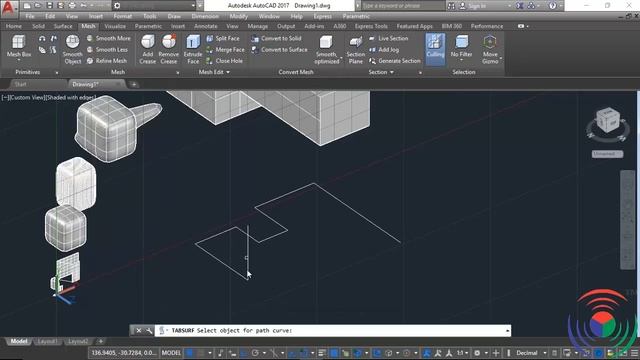Open the AutoCAD application menu logo
The height and width of the screenshot is (360, 640).
click(8, 8)
